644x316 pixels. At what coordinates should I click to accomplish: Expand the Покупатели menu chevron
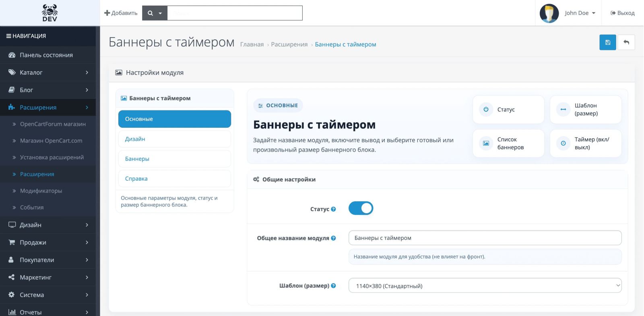point(87,260)
